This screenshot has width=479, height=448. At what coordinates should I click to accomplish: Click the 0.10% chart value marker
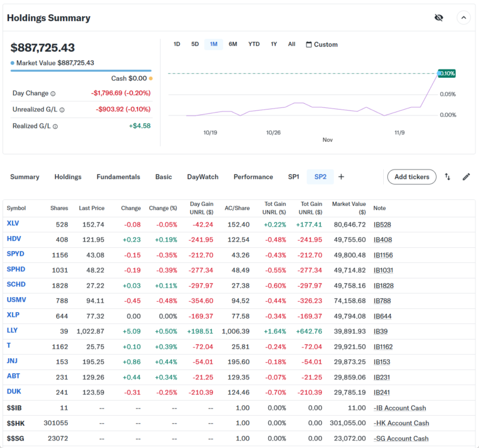click(447, 73)
